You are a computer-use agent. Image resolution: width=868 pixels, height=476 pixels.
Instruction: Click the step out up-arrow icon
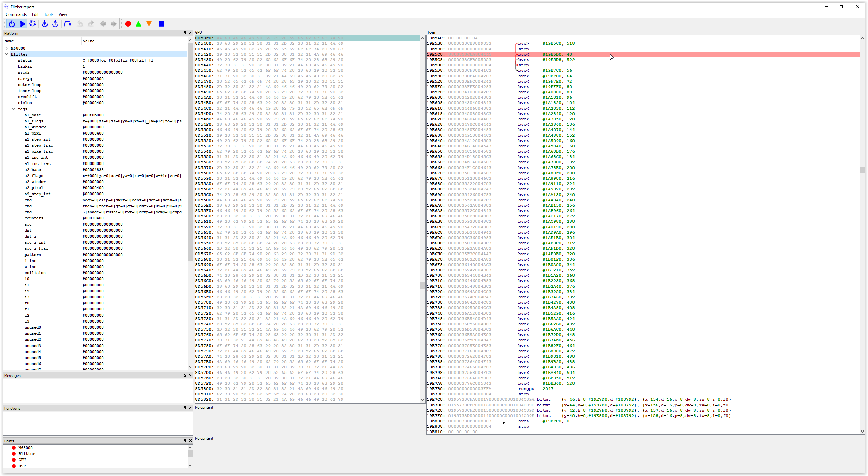55,24
